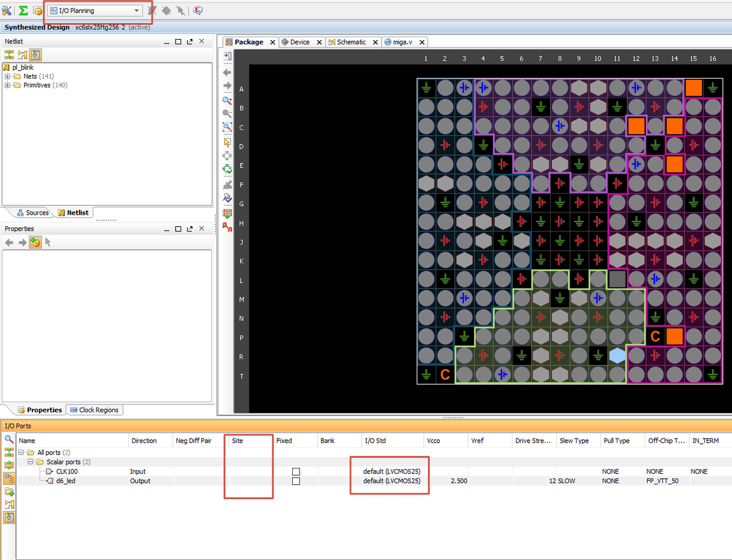The image size is (732, 560).
Task: Toggle the highlighted Netlist auto-scroll icon
Action: click(35, 55)
